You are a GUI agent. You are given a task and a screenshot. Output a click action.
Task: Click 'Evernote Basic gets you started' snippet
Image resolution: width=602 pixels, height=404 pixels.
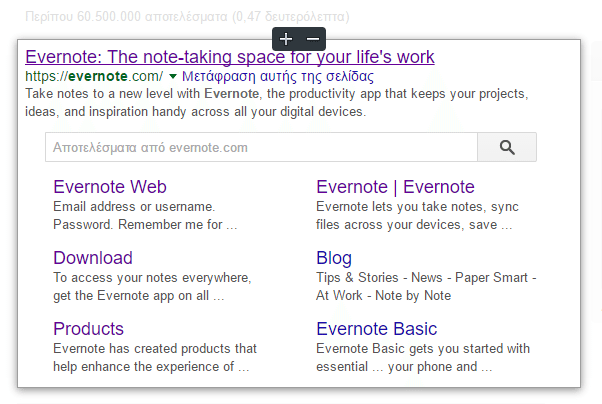[x=423, y=358]
